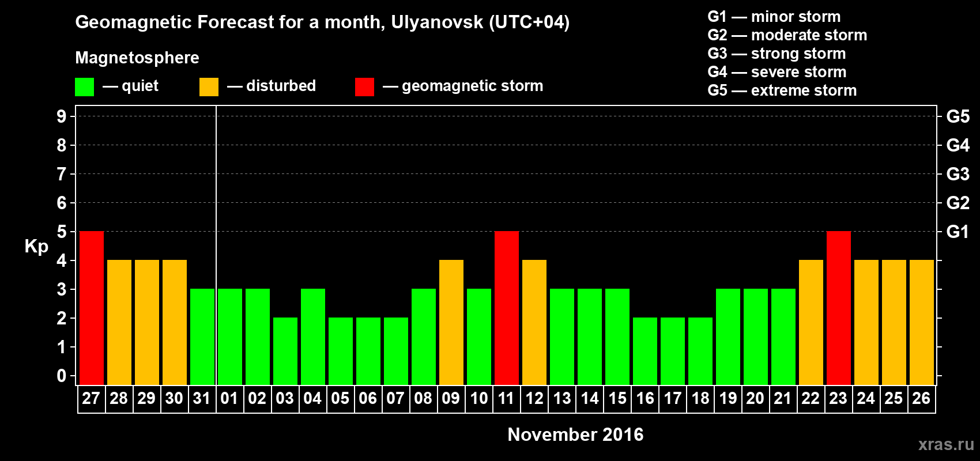The width and height of the screenshot is (980, 461).
Task: Click the G1 right axis label
Action: tap(958, 232)
